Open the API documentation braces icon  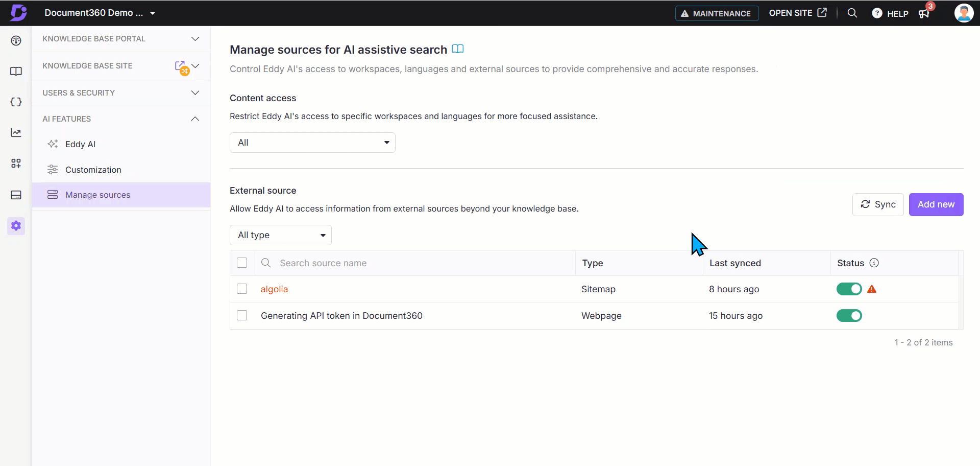(x=16, y=102)
